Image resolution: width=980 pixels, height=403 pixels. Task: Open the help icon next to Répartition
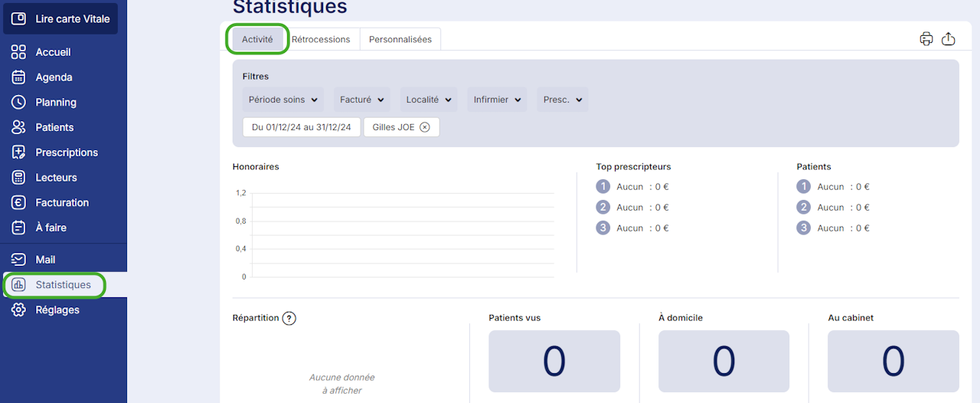[x=289, y=318]
